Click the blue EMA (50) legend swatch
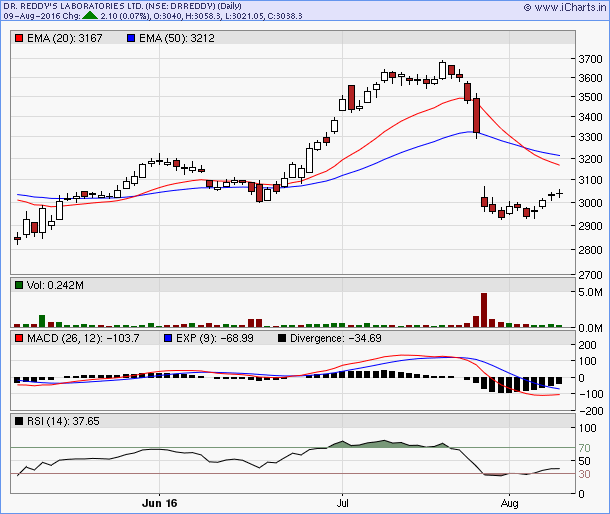This screenshot has width=610, height=514. pos(131,38)
